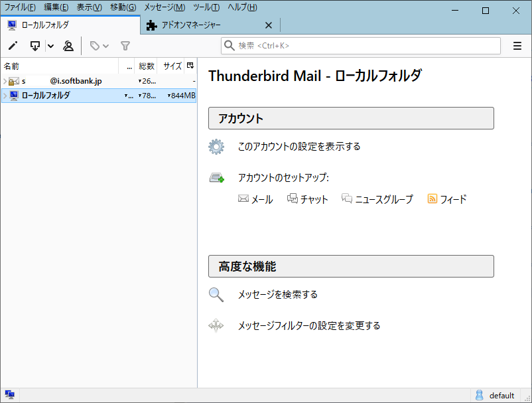Click the 総数 column header

pyautogui.click(x=146, y=66)
